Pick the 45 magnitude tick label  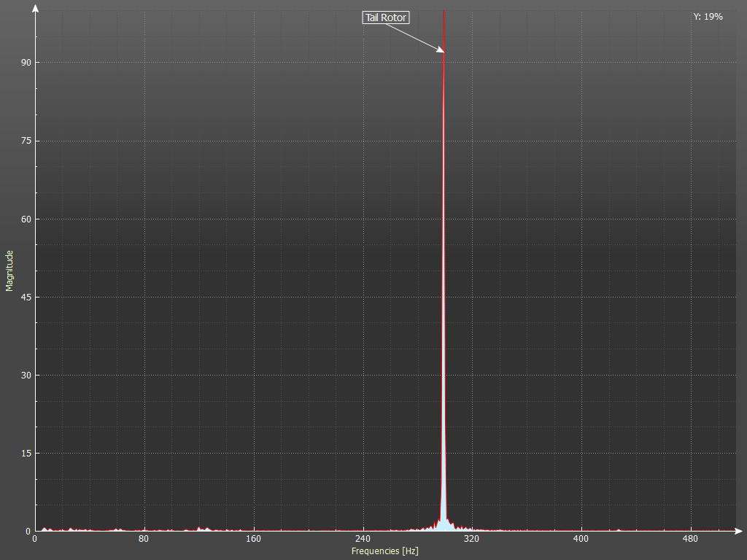26,297
